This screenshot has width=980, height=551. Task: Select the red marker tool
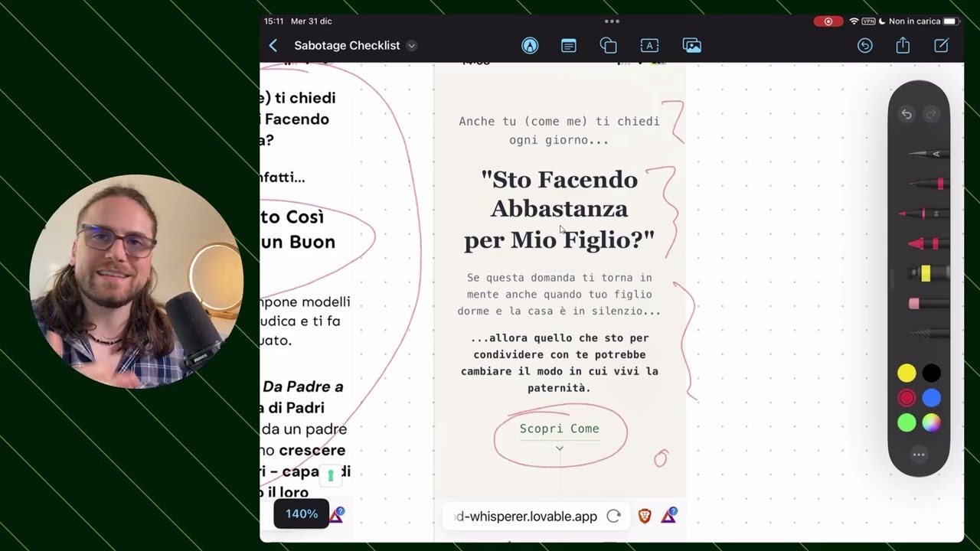(x=929, y=244)
